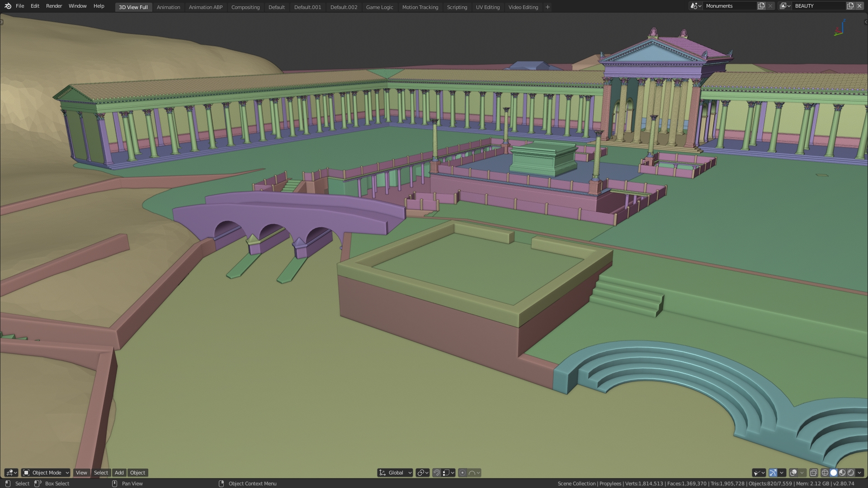Switch to wireframe viewport shading
The width and height of the screenshot is (868, 488).
[x=825, y=473]
